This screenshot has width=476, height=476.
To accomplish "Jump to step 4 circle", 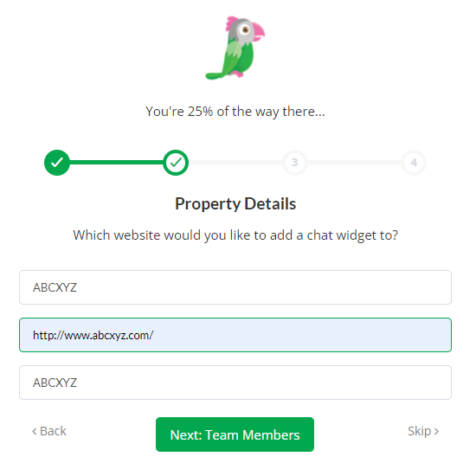I will coord(414,163).
